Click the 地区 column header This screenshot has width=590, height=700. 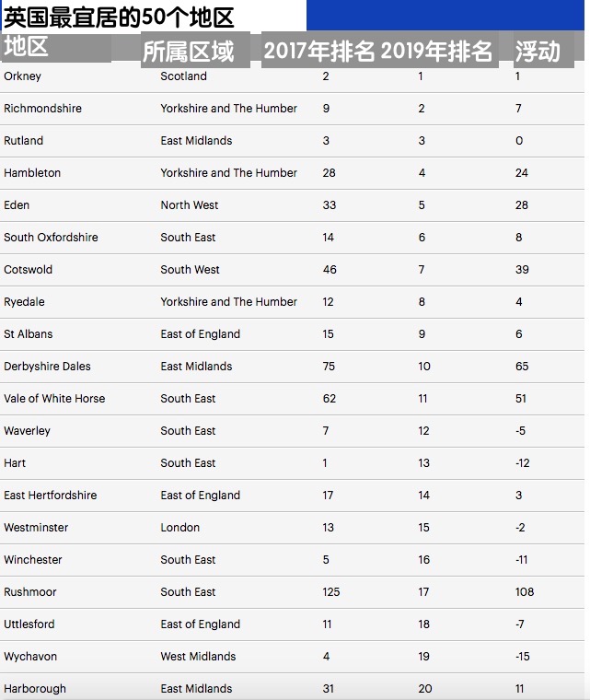click(26, 46)
